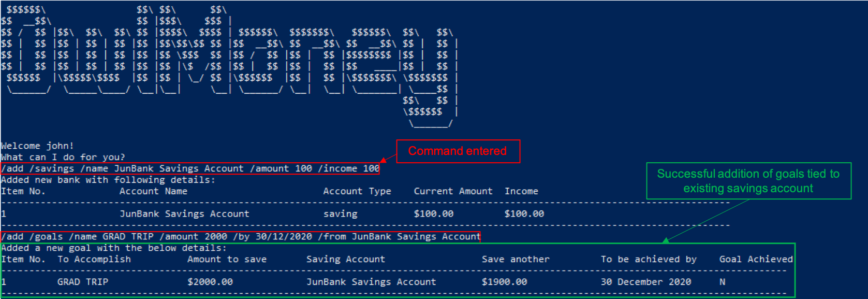Click the "Account Type" column header
The image size is (868, 299).
point(357,191)
